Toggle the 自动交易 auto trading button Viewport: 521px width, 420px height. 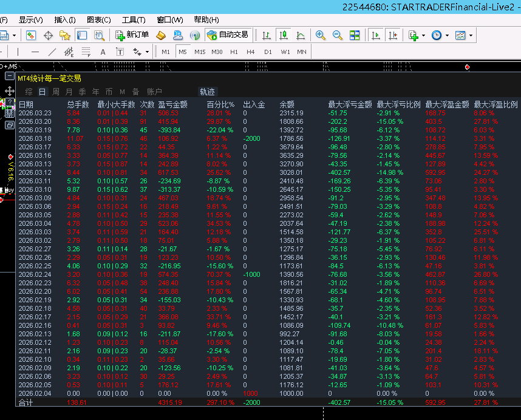point(228,35)
